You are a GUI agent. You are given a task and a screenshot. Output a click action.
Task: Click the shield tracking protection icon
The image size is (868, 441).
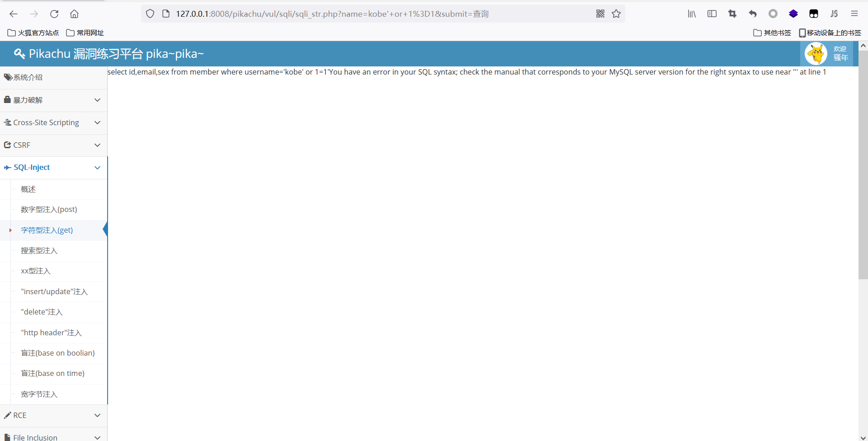click(150, 14)
